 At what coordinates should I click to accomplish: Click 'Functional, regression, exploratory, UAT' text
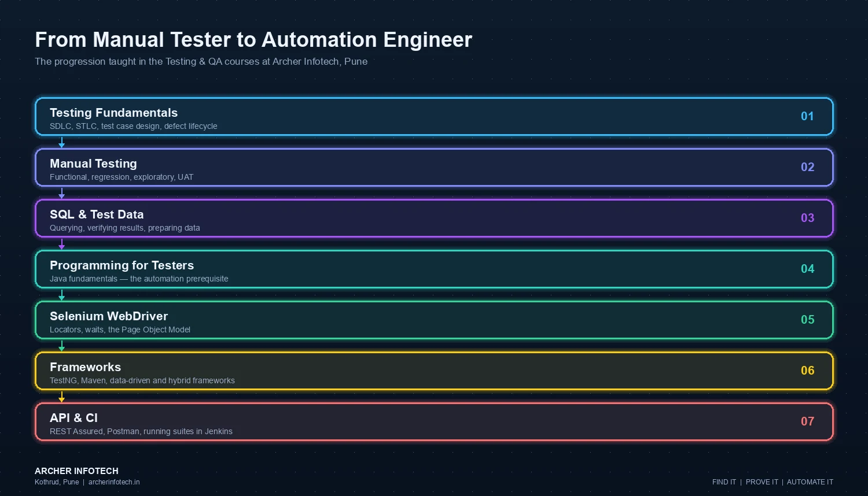coord(122,177)
